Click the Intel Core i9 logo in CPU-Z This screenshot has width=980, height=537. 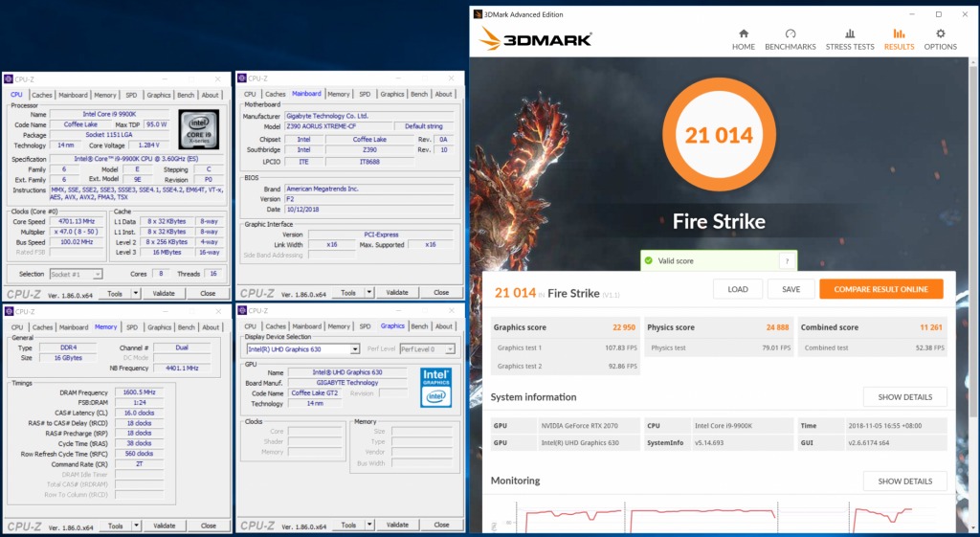point(199,129)
